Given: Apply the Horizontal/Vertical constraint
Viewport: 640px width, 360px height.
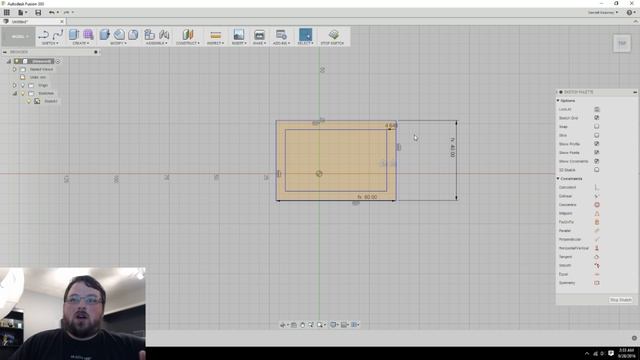Looking at the screenshot, I should coord(597,248).
